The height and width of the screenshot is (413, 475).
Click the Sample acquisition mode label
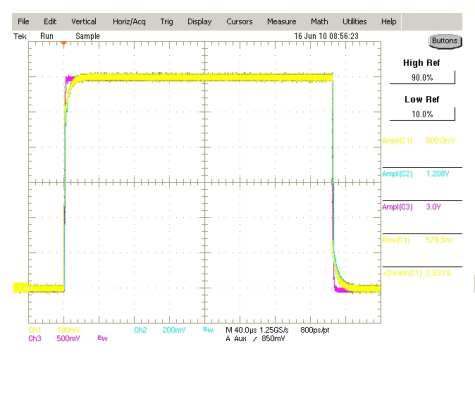[x=88, y=36]
